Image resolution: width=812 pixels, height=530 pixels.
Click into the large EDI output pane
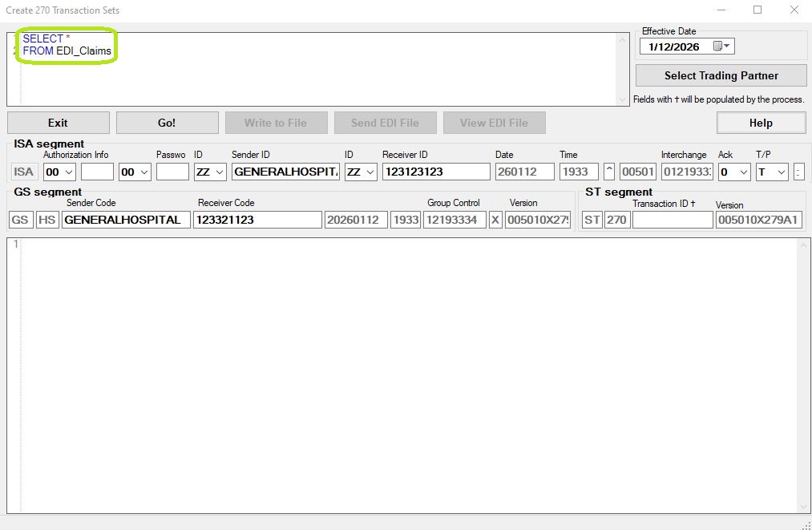[x=408, y=375]
